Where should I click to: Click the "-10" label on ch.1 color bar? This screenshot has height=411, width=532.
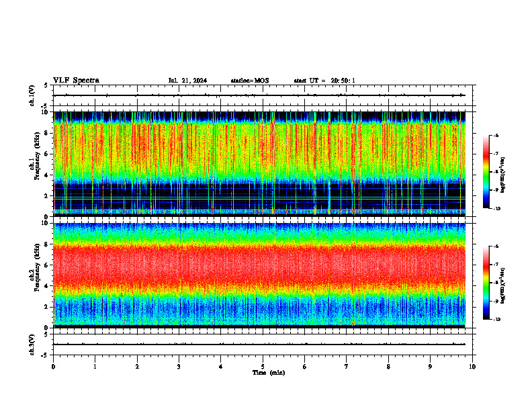coord(496,209)
